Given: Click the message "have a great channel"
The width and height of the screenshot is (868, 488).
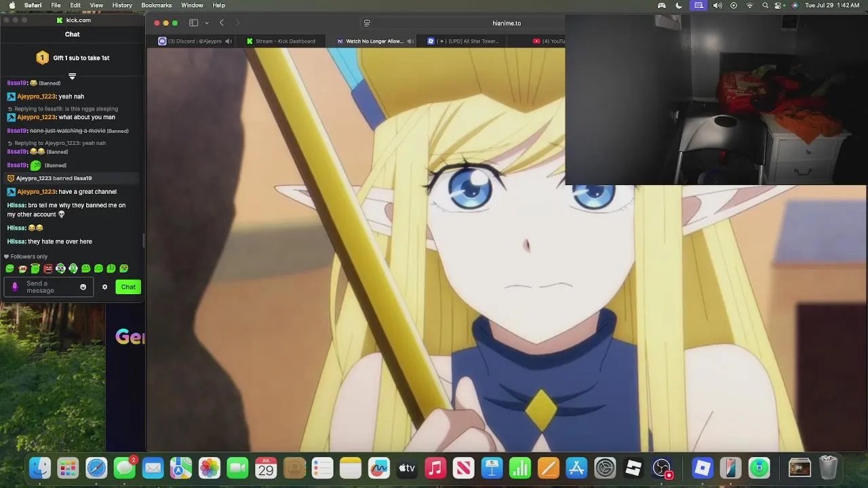Looking at the screenshot, I should (x=87, y=192).
